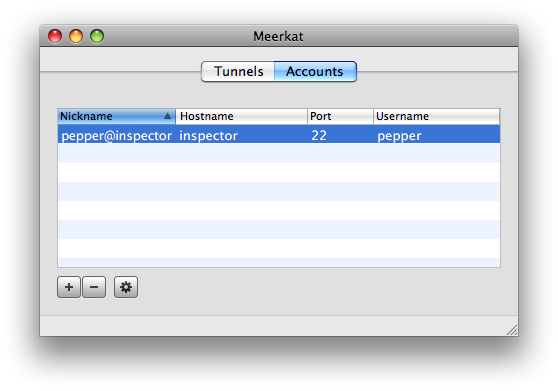Screen dimensions: 558x391
Task: Click the Meerkat window title
Action: pos(278,36)
